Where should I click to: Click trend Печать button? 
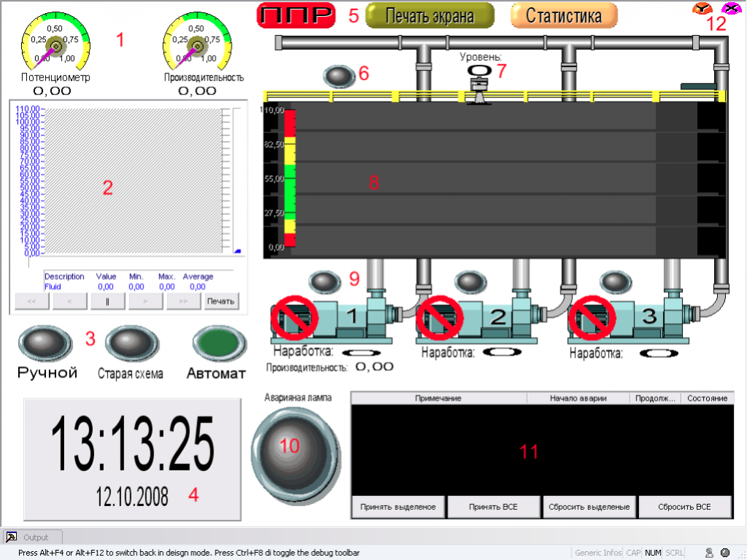click(221, 301)
